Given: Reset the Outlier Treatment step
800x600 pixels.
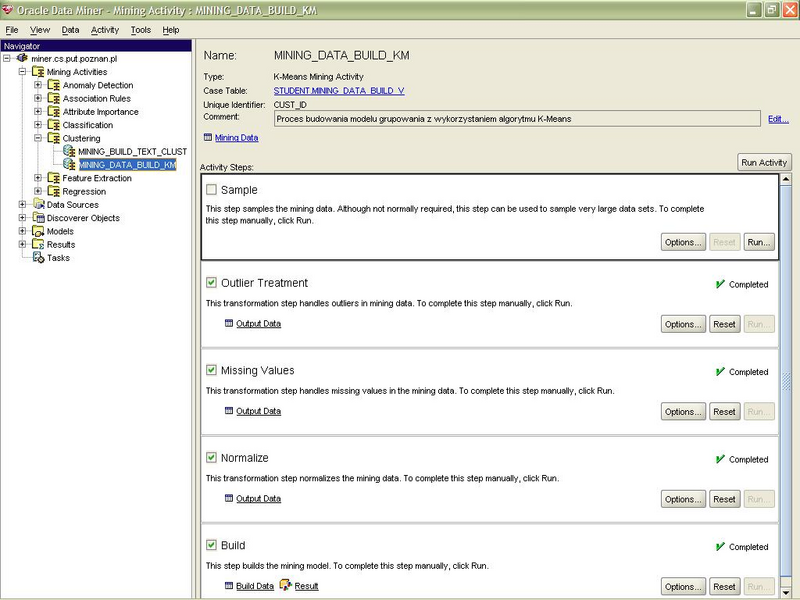Looking at the screenshot, I should coord(724,324).
